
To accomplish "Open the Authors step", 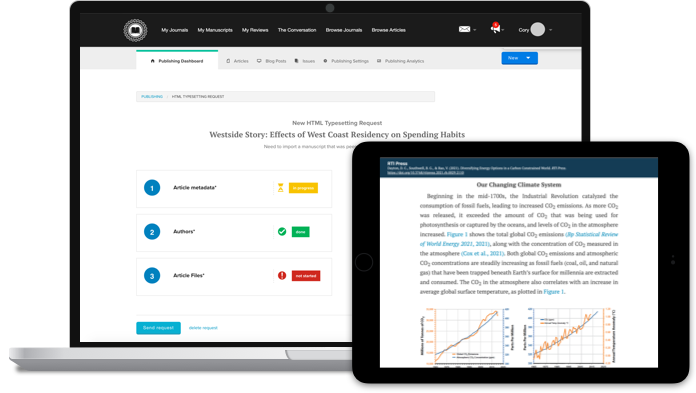I will [234, 233].
